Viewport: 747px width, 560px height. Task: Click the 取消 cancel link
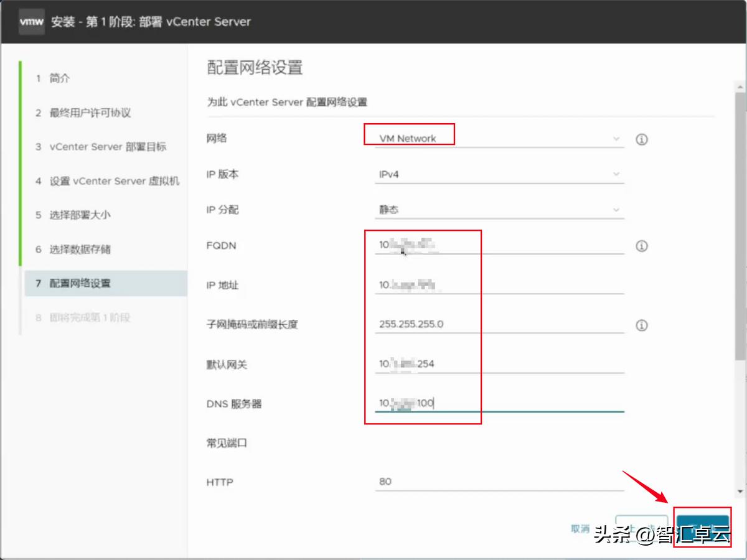(x=580, y=529)
